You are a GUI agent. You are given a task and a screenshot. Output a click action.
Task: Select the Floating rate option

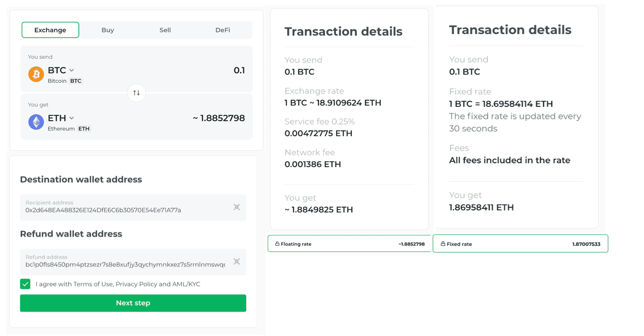(x=349, y=243)
